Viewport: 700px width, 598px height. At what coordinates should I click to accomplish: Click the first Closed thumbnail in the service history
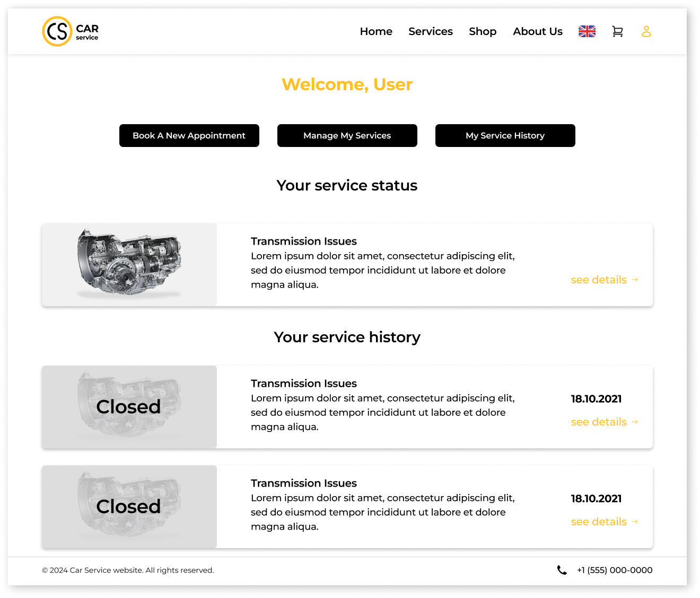pyautogui.click(x=129, y=406)
